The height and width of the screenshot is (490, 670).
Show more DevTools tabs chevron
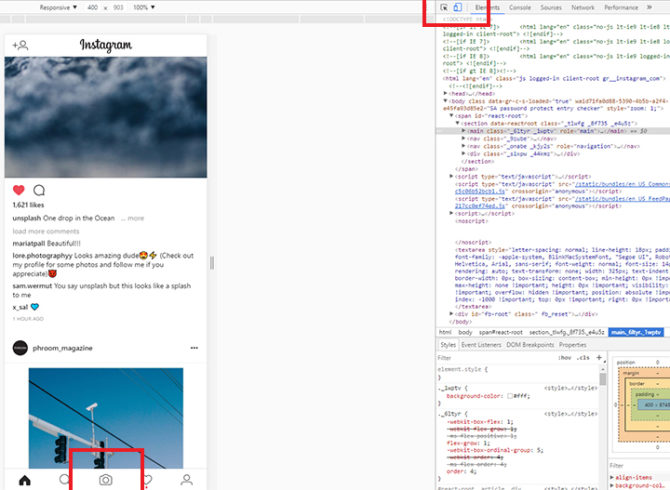tap(649, 7)
